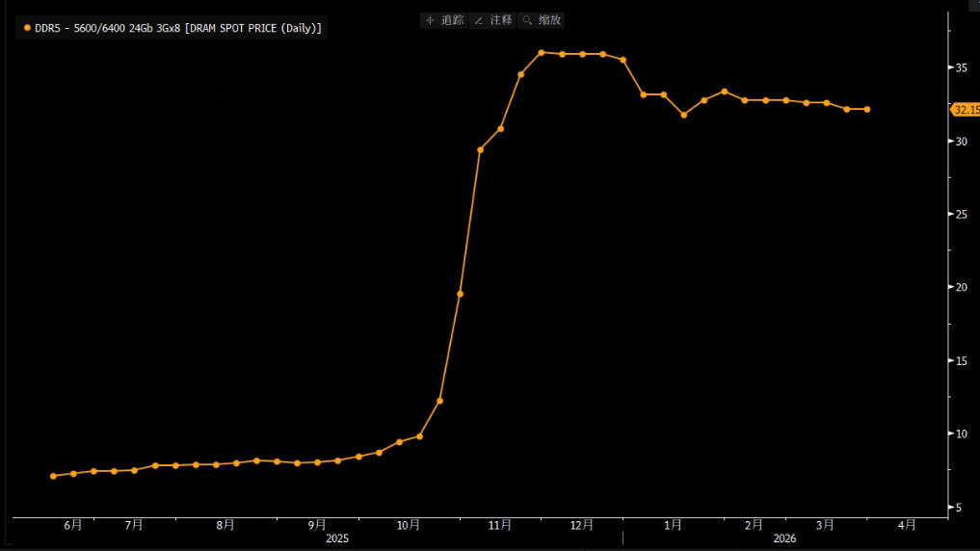Open the 缩放 magnifier zoom tool
Screen dimensions: 980x551
tap(542, 20)
